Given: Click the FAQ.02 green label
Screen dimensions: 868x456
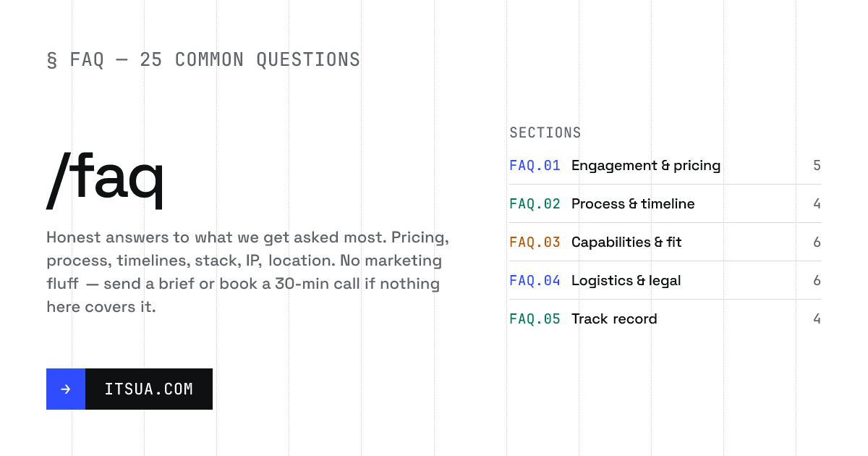Looking at the screenshot, I should tap(535, 204).
